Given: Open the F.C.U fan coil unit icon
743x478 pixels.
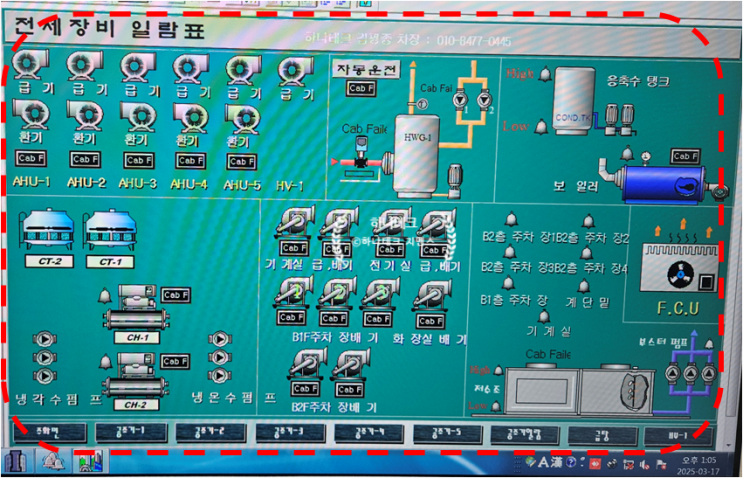Looking at the screenshot, I should pyautogui.click(x=680, y=267).
